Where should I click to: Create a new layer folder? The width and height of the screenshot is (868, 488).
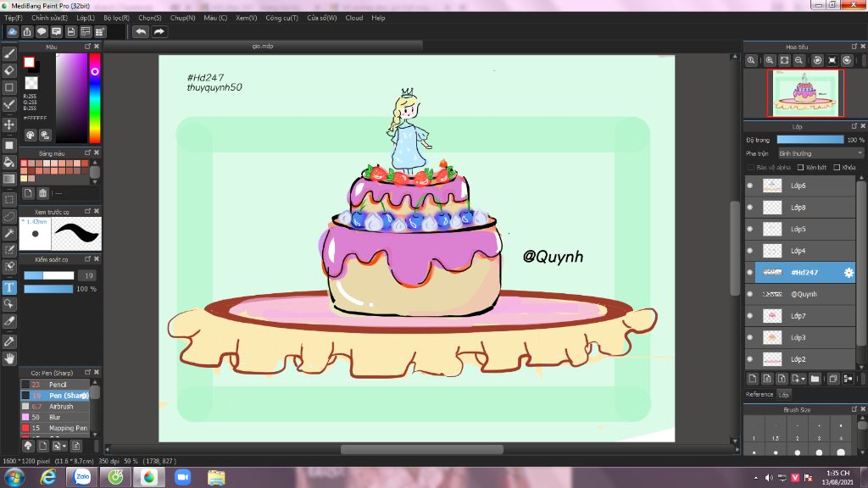[x=815, y=379]
